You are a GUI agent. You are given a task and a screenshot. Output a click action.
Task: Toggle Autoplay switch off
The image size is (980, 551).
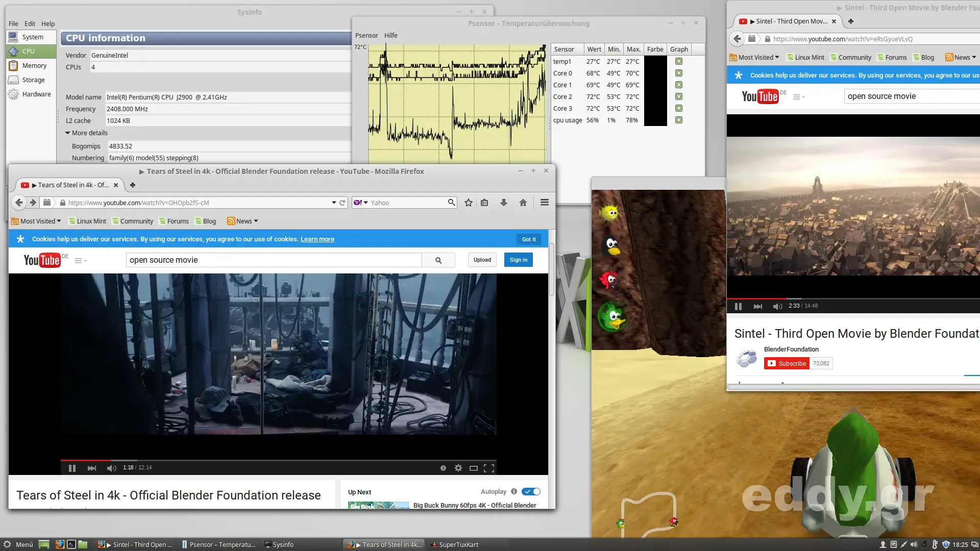point(531,492)
